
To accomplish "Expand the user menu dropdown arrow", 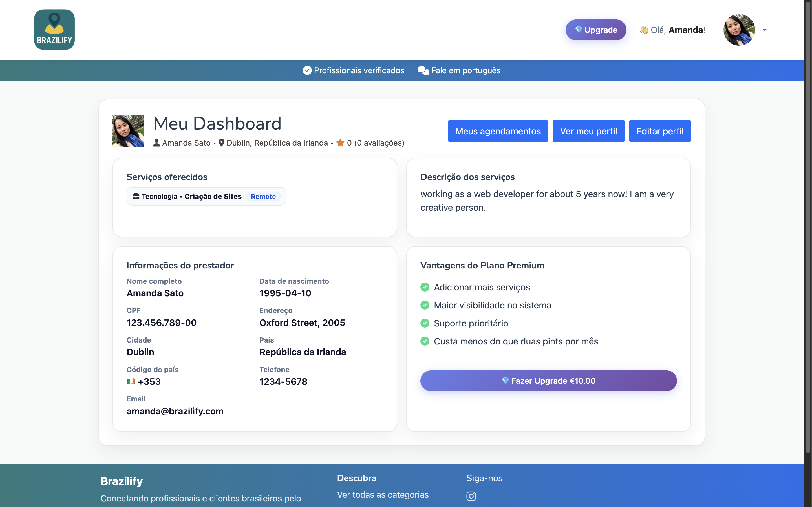I will (764, 30).
